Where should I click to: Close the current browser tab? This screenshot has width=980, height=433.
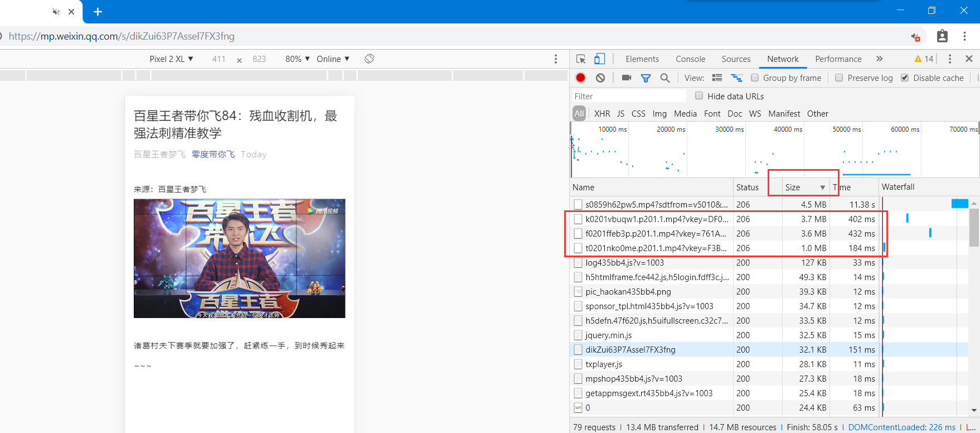[x=71, y=12]
